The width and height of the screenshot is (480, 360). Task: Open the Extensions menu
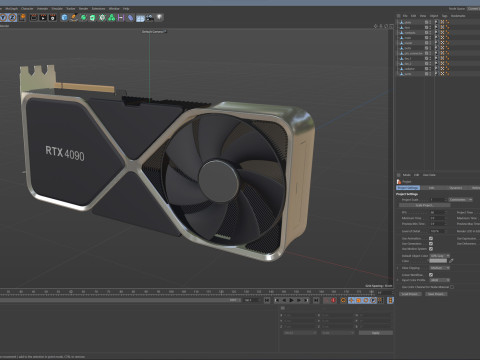tap(98, 9)
